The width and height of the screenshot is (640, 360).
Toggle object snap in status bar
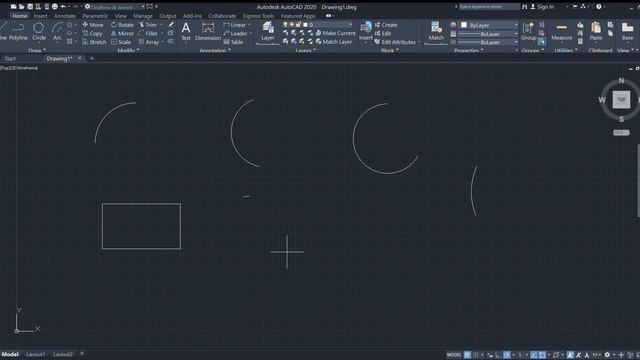coord(542,355)
